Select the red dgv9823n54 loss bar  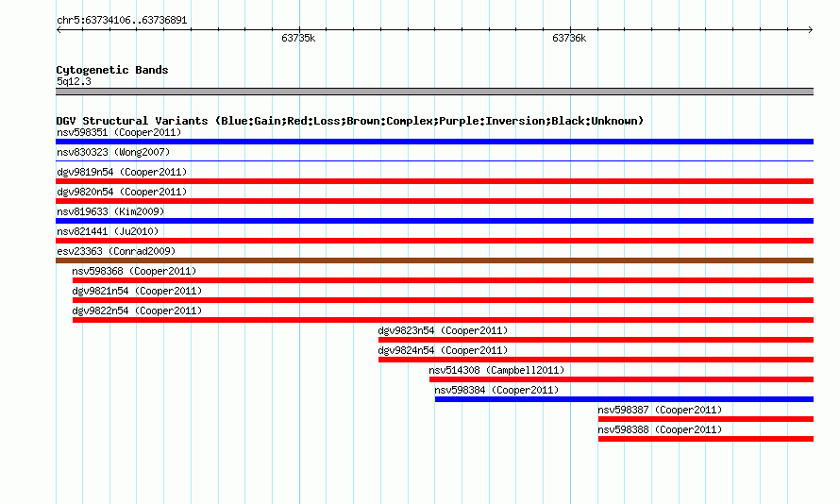coord(596,340)
